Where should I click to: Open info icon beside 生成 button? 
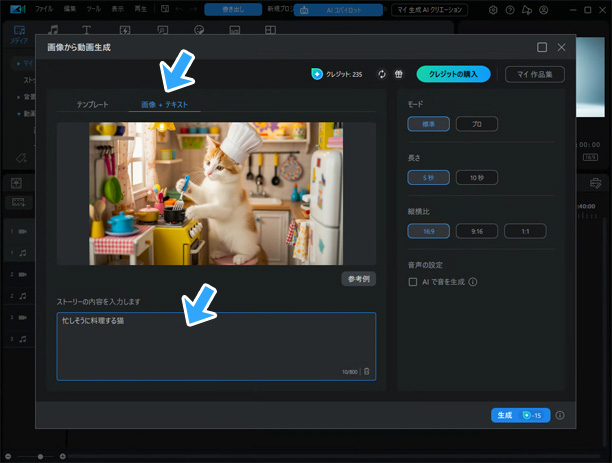pos(560,415)
